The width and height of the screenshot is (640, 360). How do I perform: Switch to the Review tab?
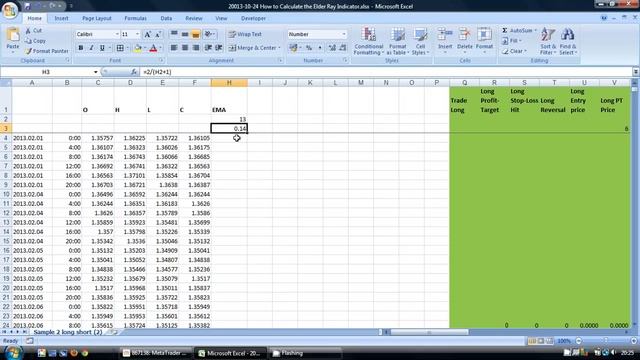[x=194, y=18]
